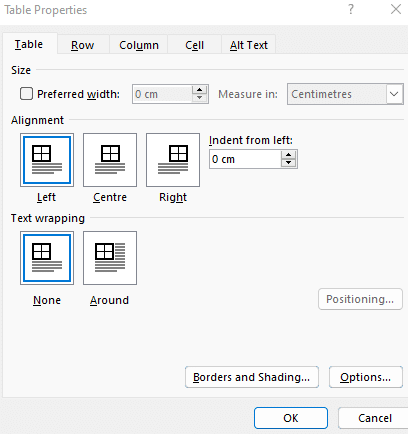The height and width of the screenshot is (434, 408).
Task: Go to the Cell tab
Action: pos(194,45)
